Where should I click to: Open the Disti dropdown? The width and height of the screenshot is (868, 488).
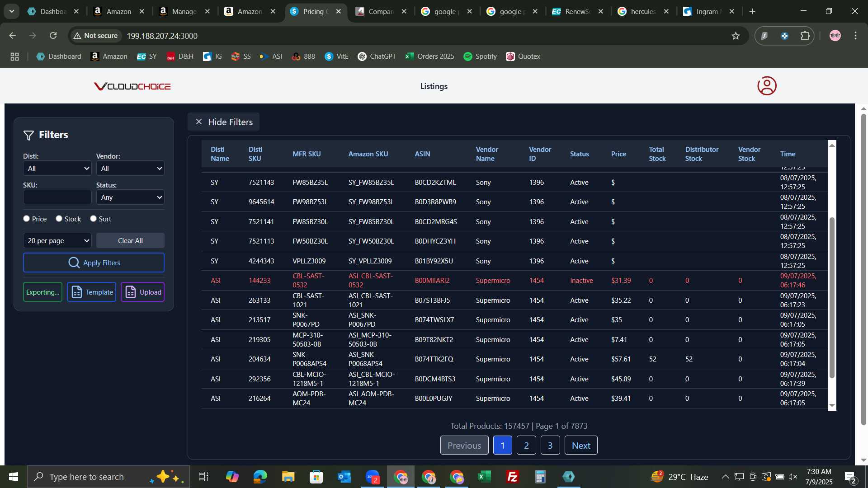click(x=57, y=168)
